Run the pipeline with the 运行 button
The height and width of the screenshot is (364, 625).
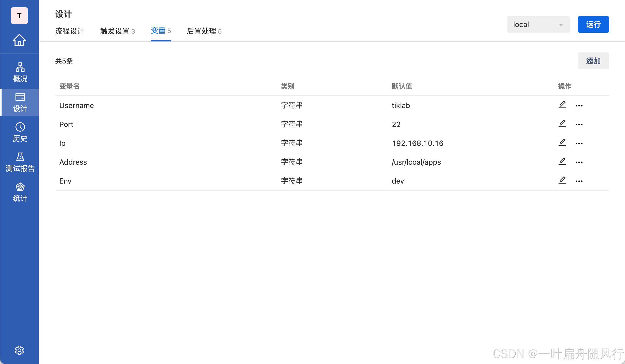tap(593, 24)
